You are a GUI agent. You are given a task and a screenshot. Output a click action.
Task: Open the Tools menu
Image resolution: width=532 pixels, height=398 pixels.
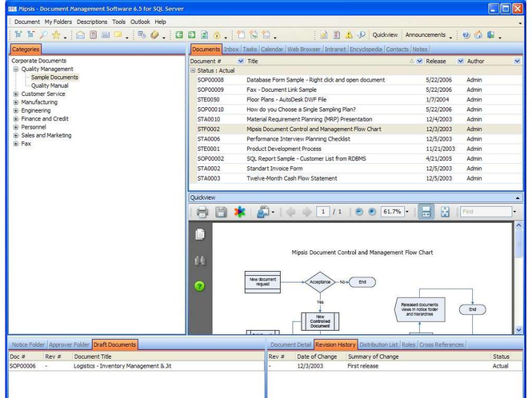point(118,22)
